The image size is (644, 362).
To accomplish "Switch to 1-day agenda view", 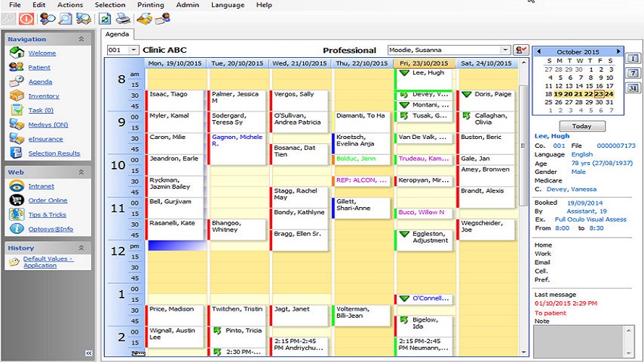I will point(632,58).
